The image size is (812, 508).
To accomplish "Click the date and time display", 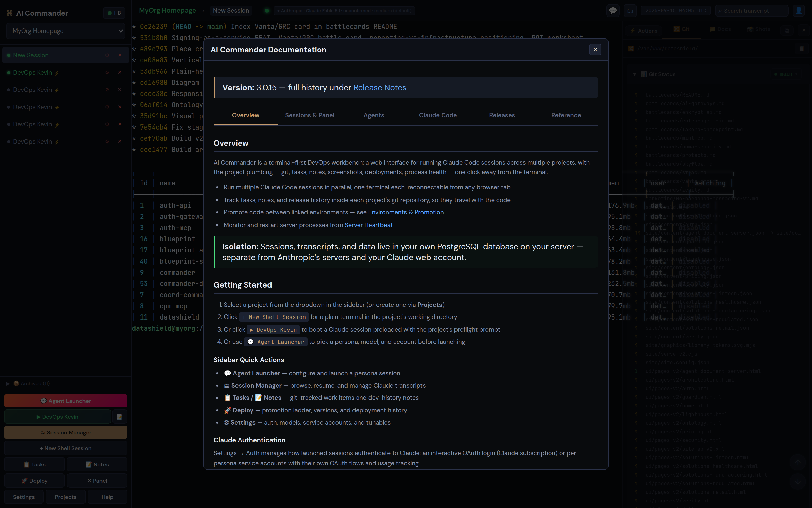I will tap(675, 11).
